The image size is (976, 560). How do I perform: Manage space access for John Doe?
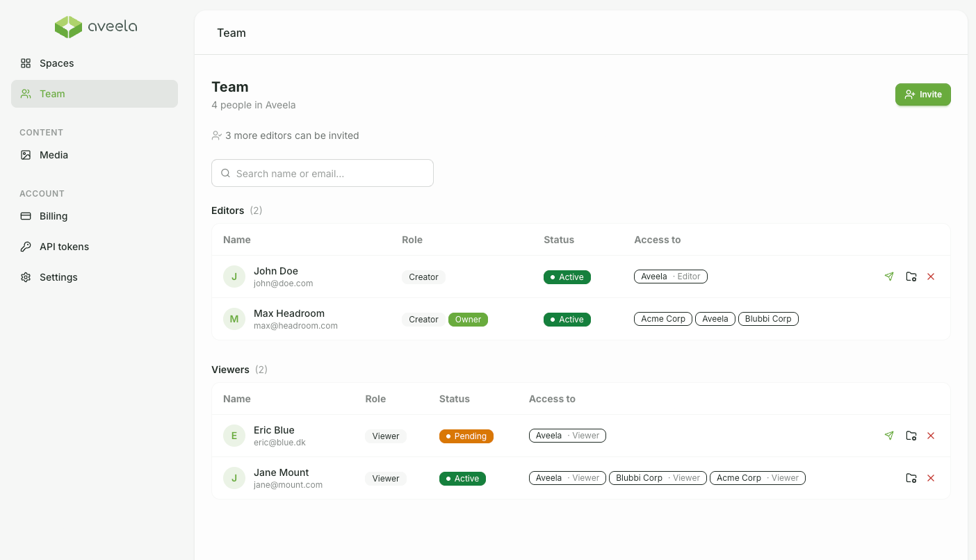(911, 277)
